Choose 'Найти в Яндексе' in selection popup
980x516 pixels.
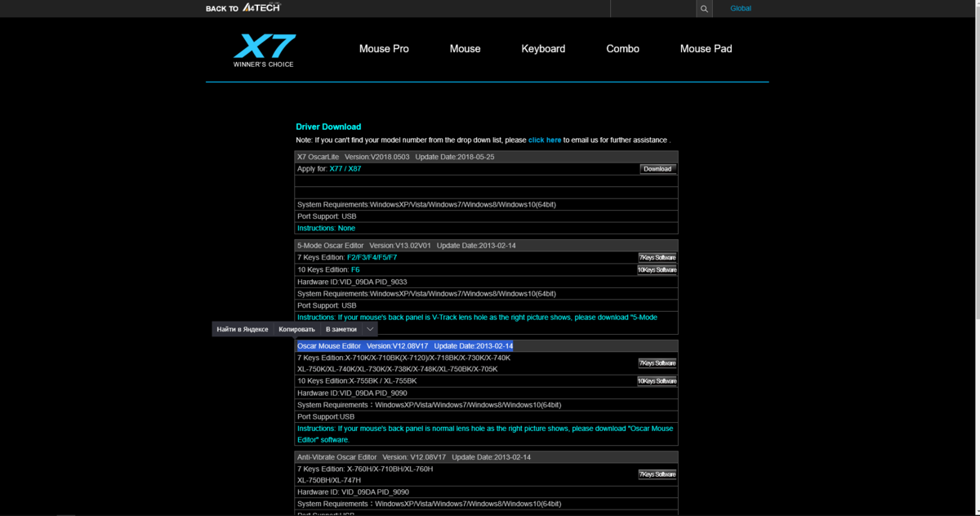click(x=243, y=329)
